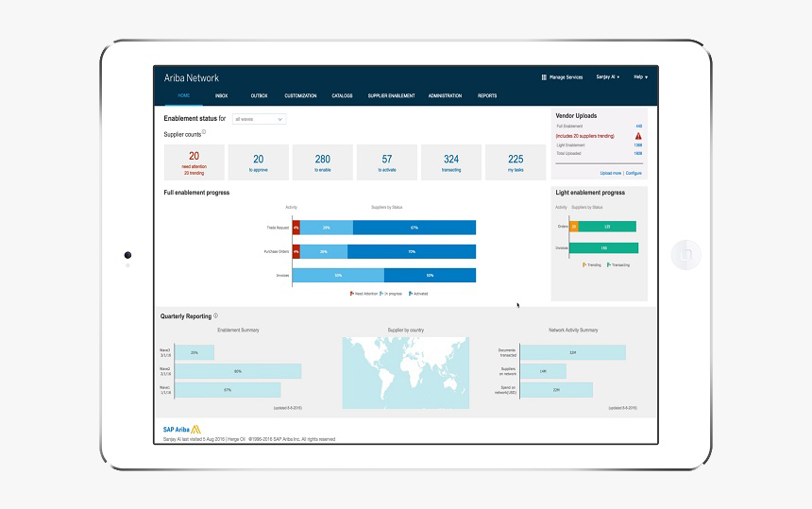This screenshot has width=812, height=509.
Task: Click the Wave2 80% enablement bar
Action: (238, 371)
